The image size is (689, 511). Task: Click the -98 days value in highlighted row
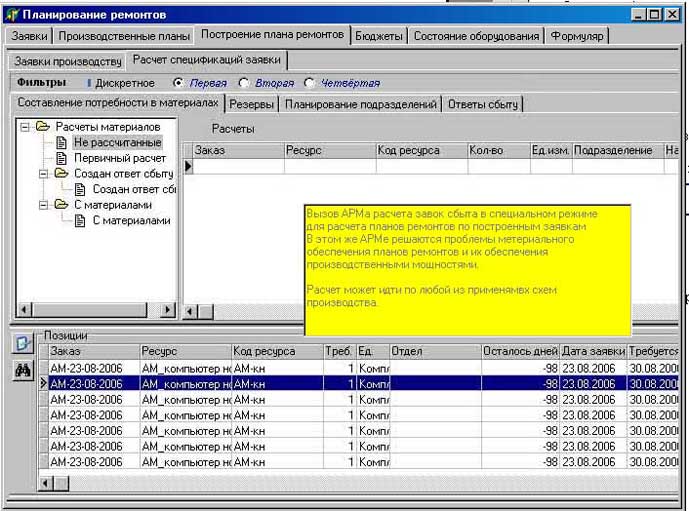click(x=520, y=384)
